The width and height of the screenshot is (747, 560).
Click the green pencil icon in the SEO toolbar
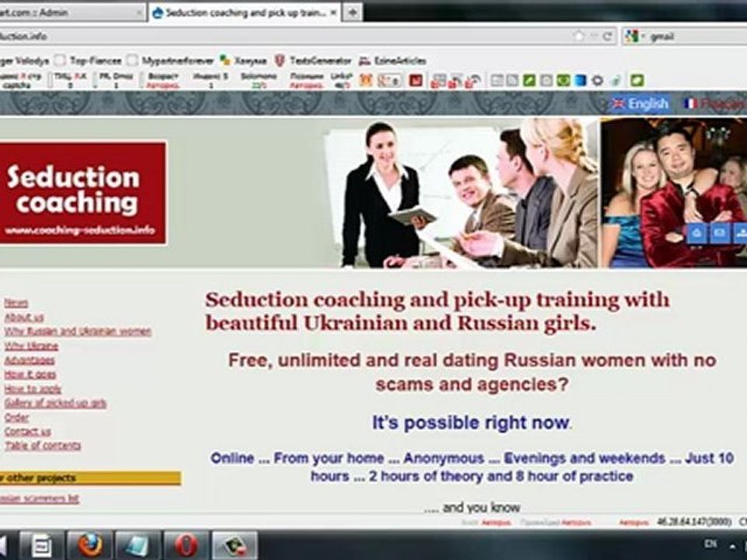click(x=529, y=80)
